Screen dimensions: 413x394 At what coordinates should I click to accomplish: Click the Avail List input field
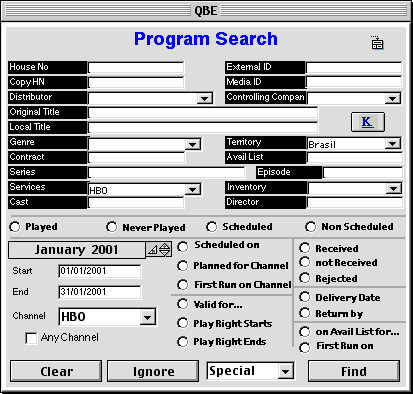[x=354, y=158]
